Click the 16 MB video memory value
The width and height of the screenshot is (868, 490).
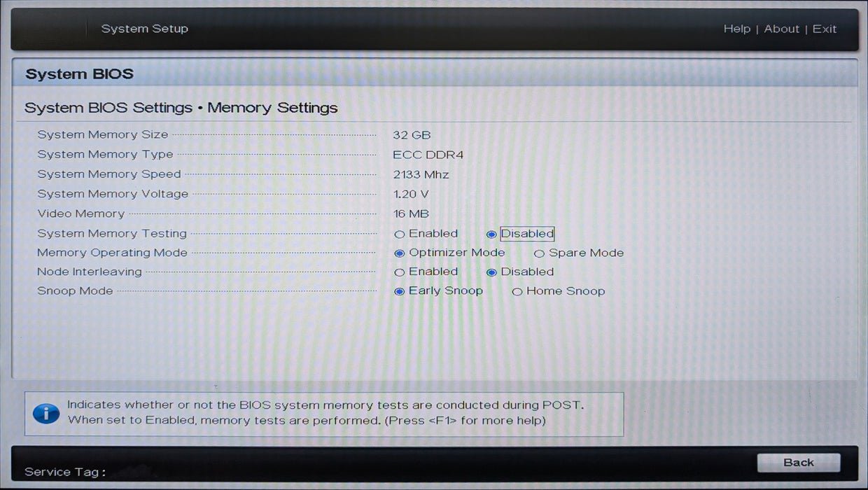[411, 213]
